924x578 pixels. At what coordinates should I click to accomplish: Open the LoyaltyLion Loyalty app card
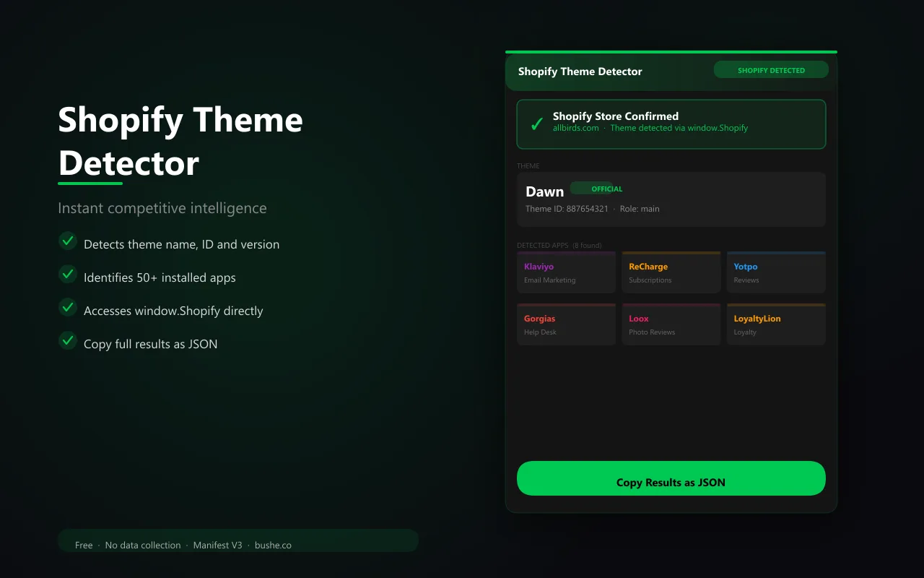[x=776, y=324]
